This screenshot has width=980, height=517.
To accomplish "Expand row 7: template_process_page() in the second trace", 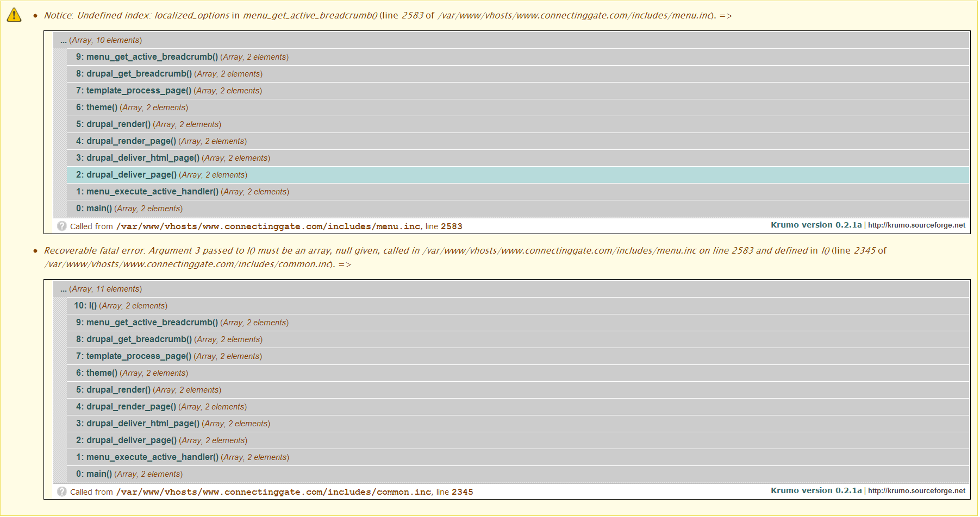I will click(518, 356).
